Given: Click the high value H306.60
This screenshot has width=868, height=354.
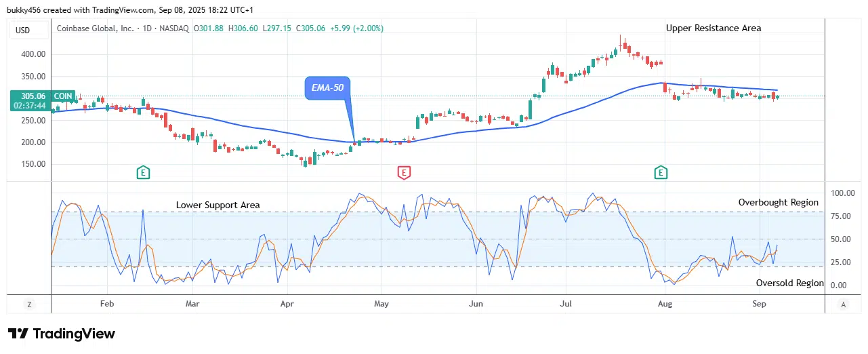Looking at the screenshot, I should point(243,28).
